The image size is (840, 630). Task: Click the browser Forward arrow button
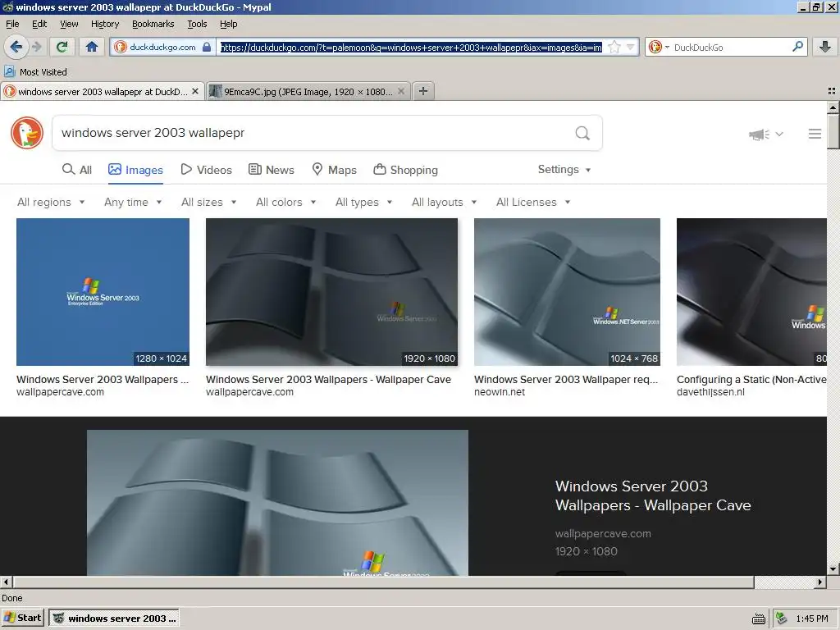37,47
